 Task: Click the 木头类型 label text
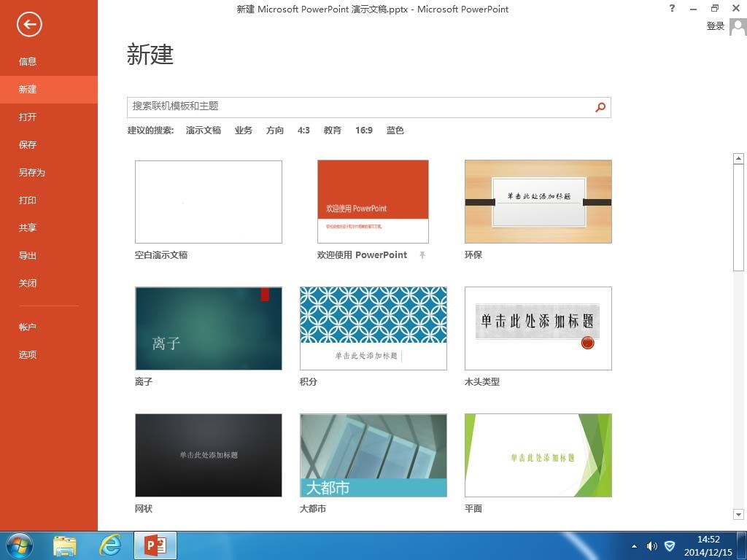point(481,381)
